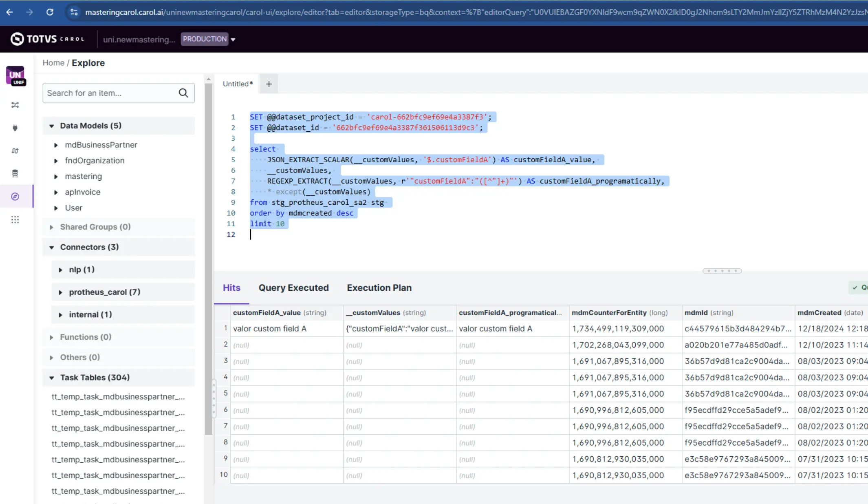Place cursor on editor line 12
Image resolution: width=868 pixels, height=504 pixels.
[251, 234]
